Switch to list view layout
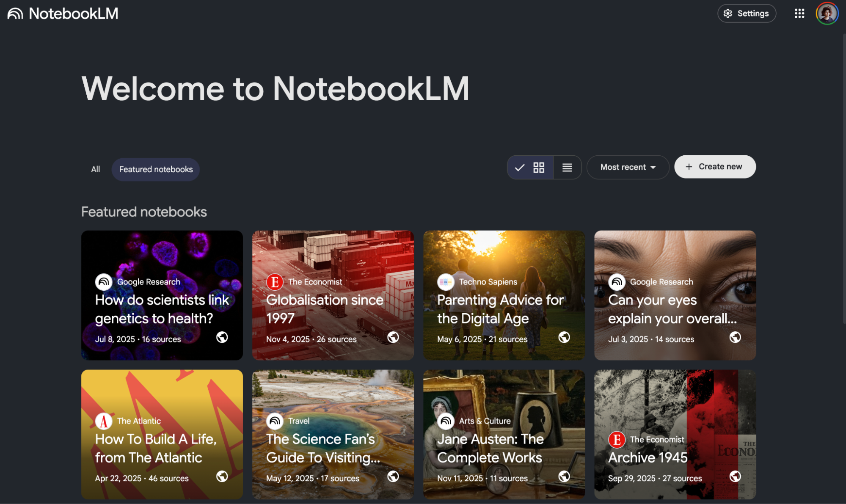This screenshot has height=504, width=846. (567, 167)
